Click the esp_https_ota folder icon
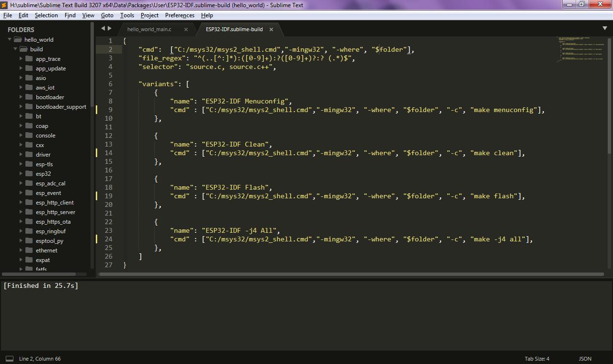The image size is (613, 364). [x=29, y=222]
